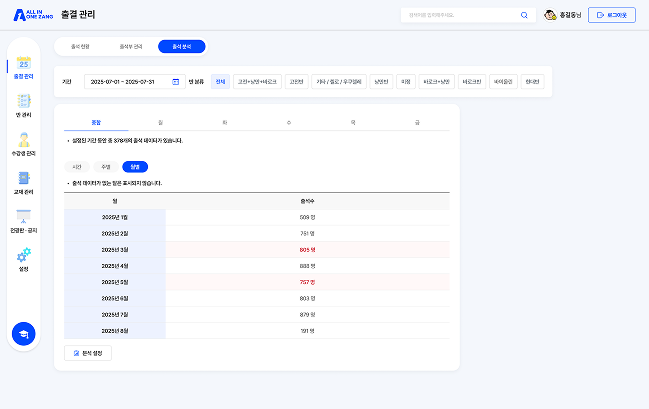Click the analysis settings button below table

[x=88, y=353]
